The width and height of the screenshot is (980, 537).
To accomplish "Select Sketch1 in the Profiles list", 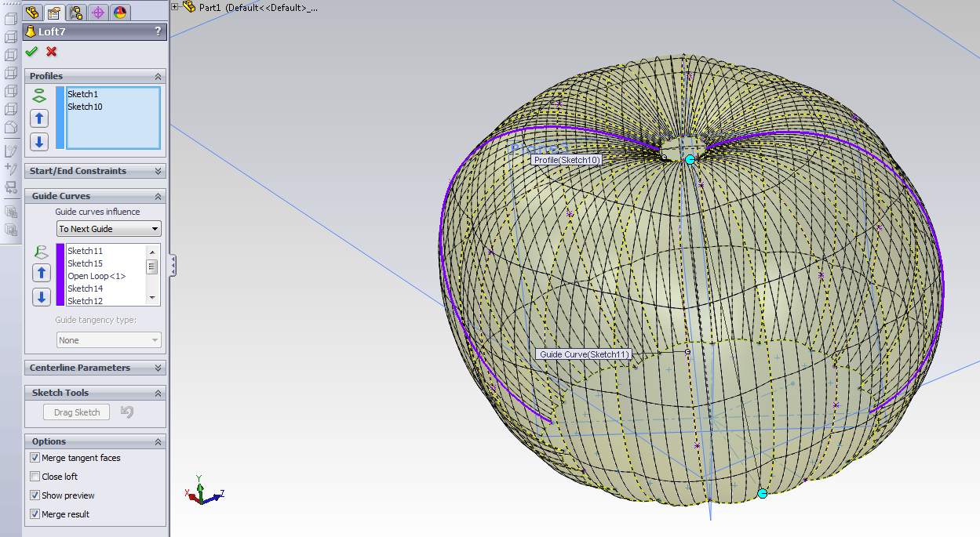I will pyautogui.click(x=82, y=94).
